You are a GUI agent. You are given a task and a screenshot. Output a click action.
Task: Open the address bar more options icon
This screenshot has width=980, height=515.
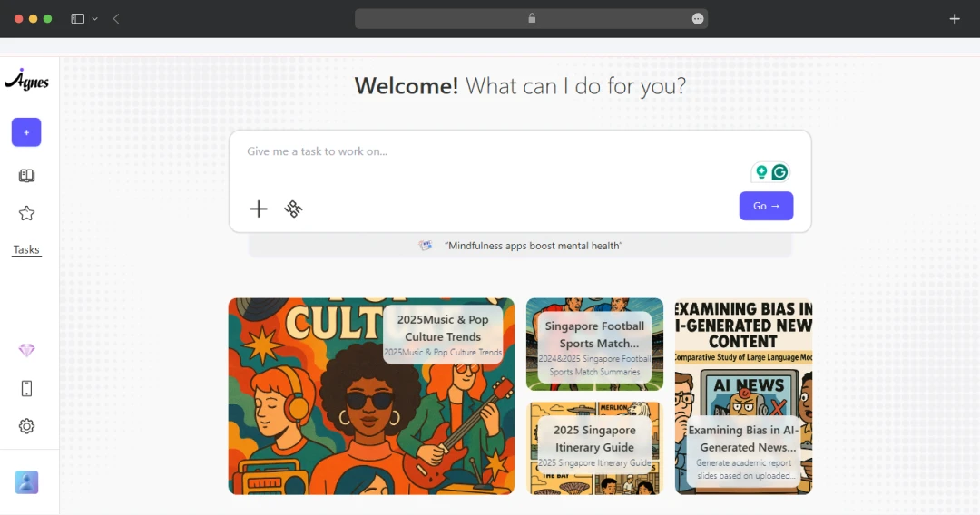pyautogui.click(x=698, y=19)
